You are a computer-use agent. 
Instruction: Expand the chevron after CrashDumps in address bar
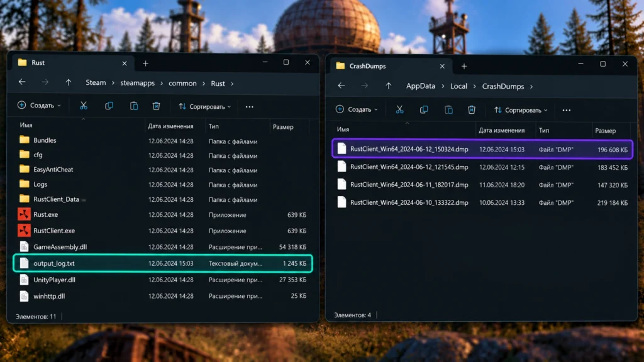pos(531,87)
